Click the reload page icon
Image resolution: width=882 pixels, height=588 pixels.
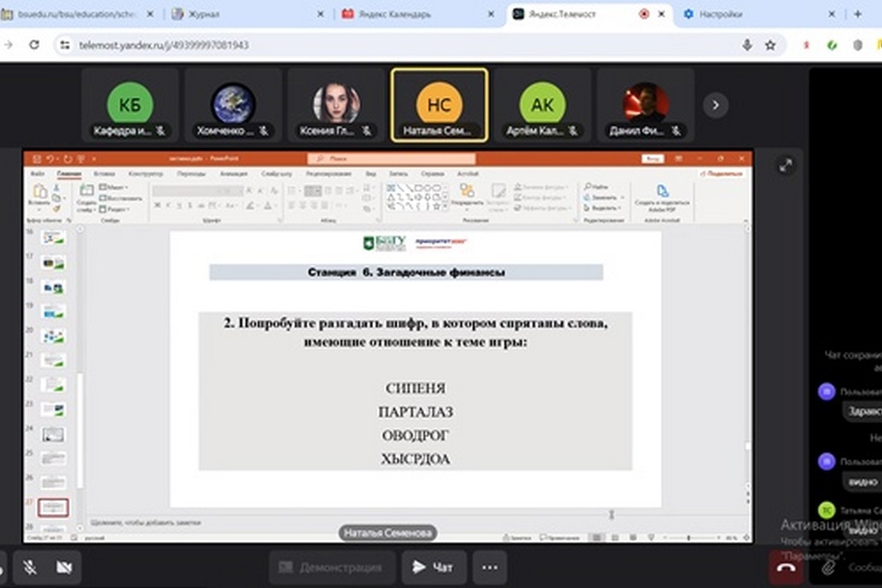tap(34, 45)
